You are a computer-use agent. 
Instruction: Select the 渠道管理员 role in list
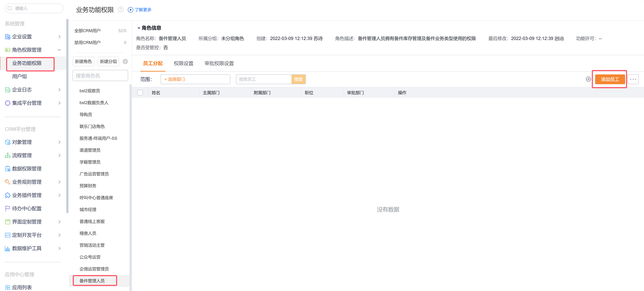click(x=90, y=150)
